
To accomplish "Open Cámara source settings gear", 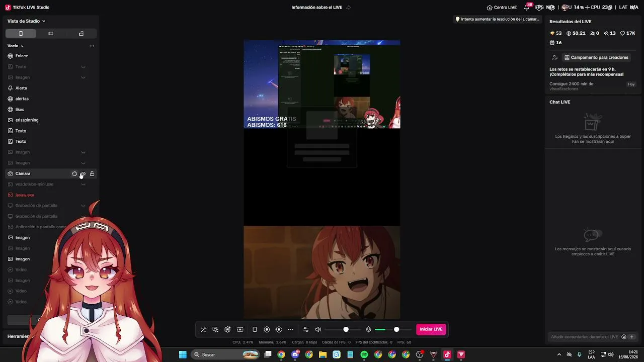I will (x=74, y=174).
